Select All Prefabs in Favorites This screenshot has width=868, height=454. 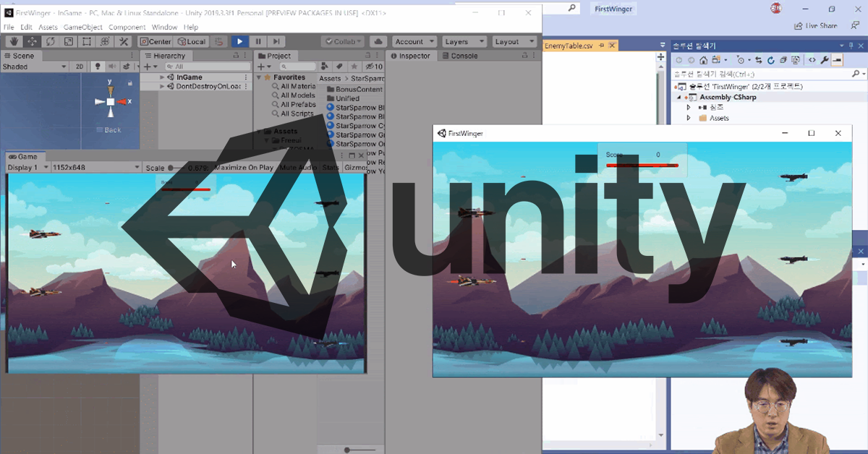[298, 104]
